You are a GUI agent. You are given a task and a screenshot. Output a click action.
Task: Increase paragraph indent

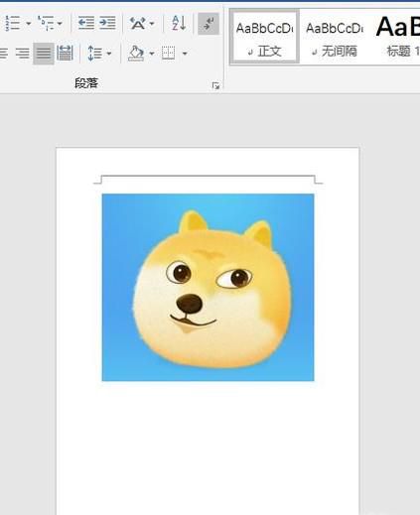click(107, 23)
